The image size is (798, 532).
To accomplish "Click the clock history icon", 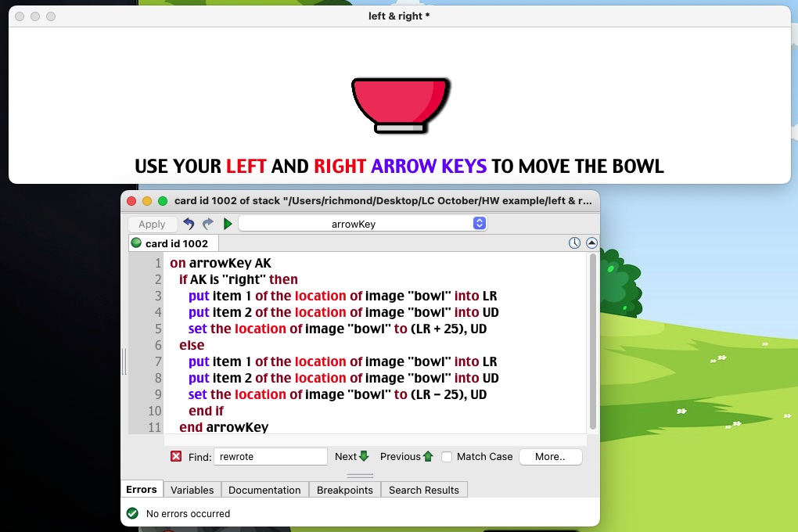I will 574,243.
